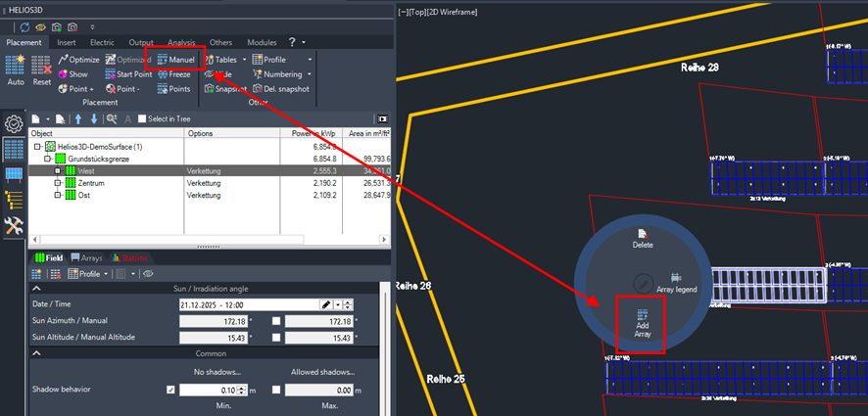
Task: Expand the Zentrum tree node
Action: 58,183
